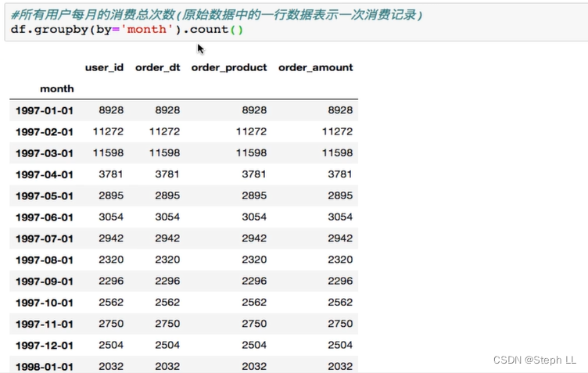
Task: Select the user_id column header
Action: [x=104, y=67]
